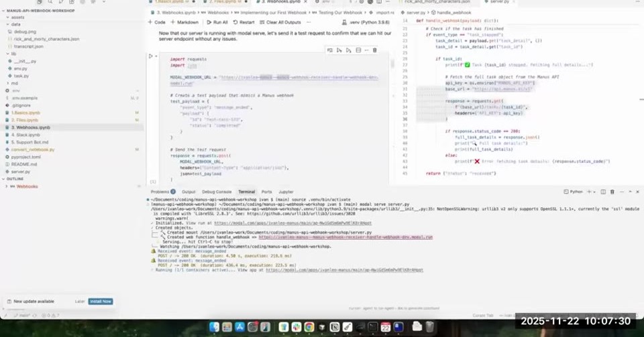Click Clear All Outputs
The image size is (644, 337).
(x=280, y=22)
